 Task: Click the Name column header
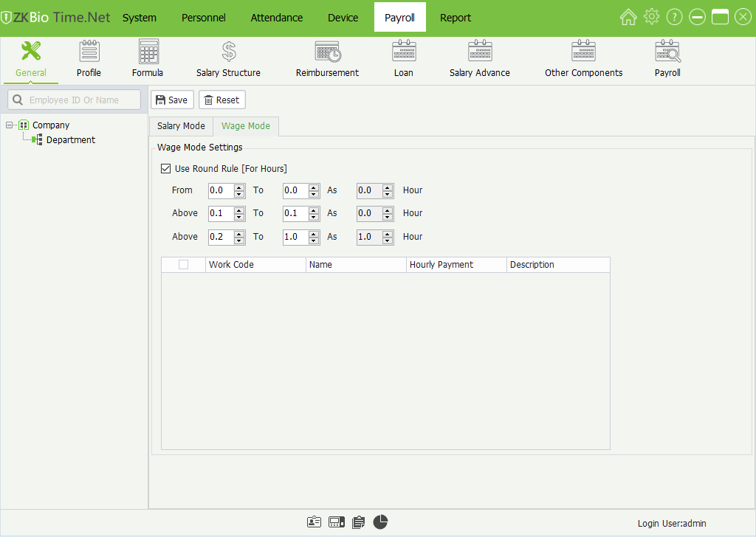356,264
